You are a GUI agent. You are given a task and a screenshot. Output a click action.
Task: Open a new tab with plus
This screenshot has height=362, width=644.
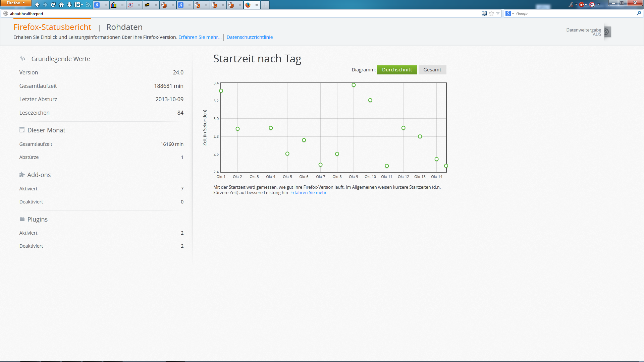(265, 5)
